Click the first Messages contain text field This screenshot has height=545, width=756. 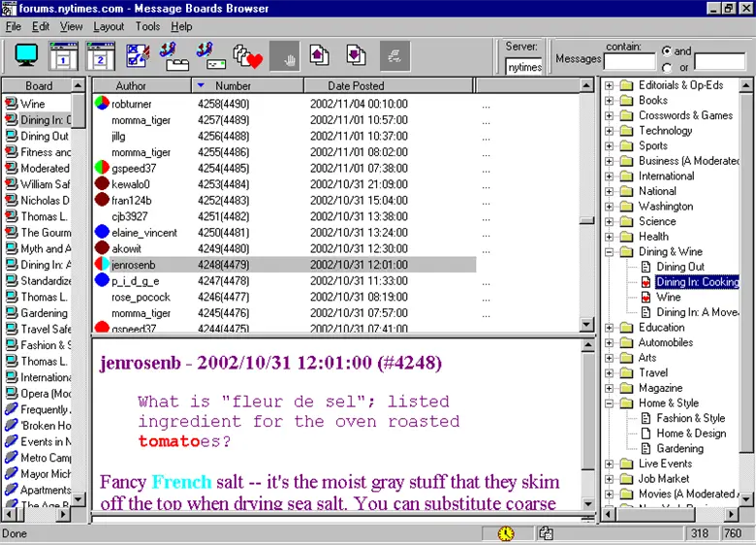pyautogui.click(x=630, y=62)
